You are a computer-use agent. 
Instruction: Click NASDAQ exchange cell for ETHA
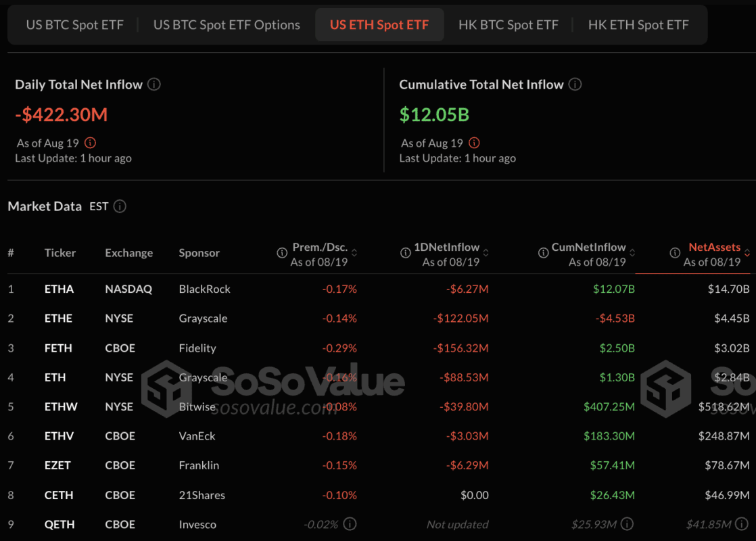tap(128, 289)
